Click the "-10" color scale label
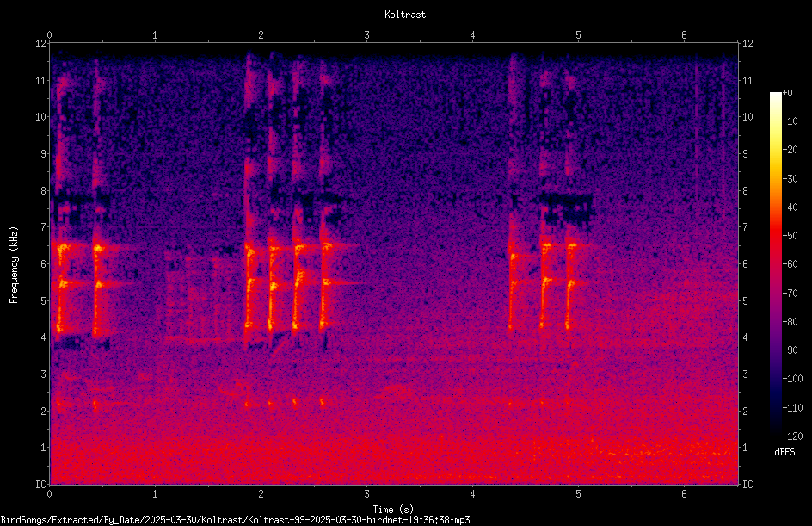Screen dimensions: 812x526 pos(790,121)
